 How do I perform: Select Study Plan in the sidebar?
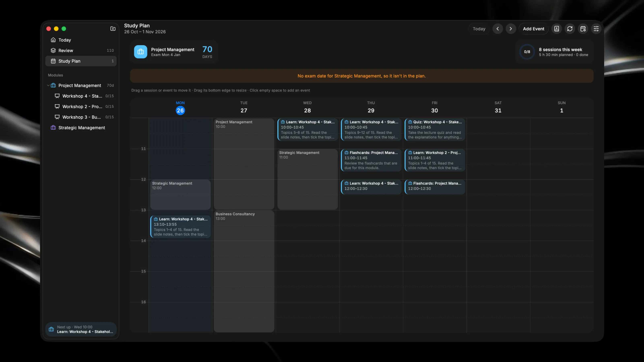(81, 61)
